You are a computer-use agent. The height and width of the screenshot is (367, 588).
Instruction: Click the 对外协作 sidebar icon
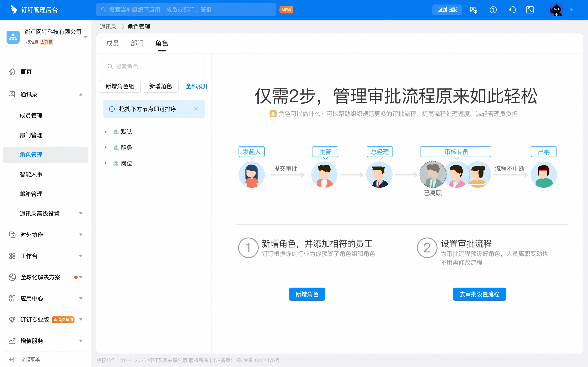point(12,235)
